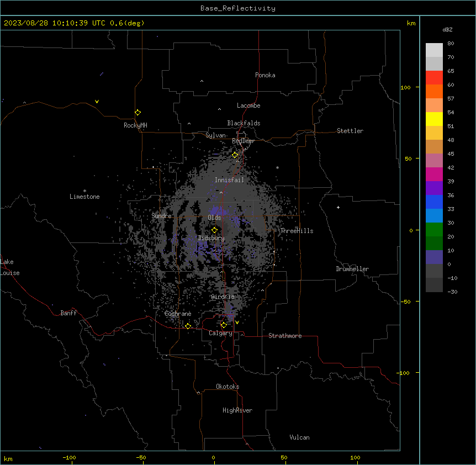Select the Airdrie label

pyautogui.click(x=223, y=297)
